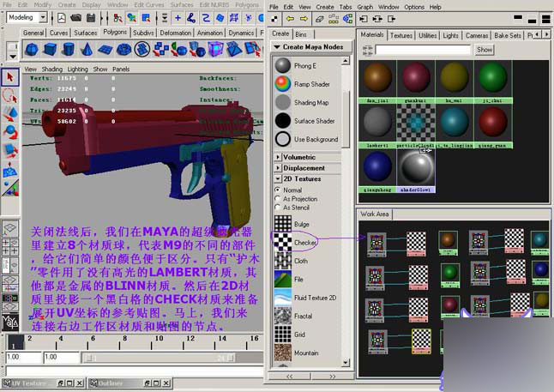Select the arrow Select tool in toolbox

click(10, 77)
